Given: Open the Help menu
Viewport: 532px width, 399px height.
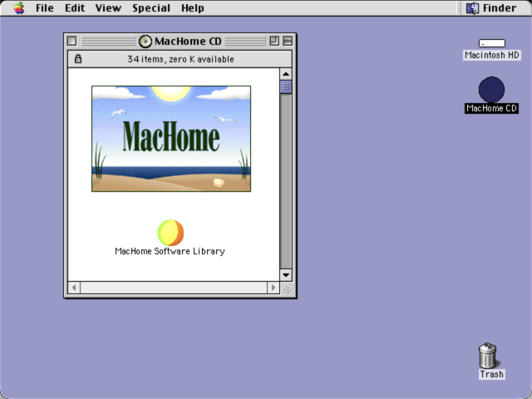Looking at the screenshot, I should pyautogui.click(x=192, y=7).
